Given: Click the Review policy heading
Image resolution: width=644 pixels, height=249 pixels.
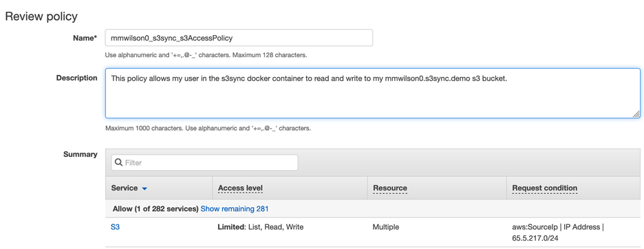Looking at the screenshot, I should click(41, 17).
